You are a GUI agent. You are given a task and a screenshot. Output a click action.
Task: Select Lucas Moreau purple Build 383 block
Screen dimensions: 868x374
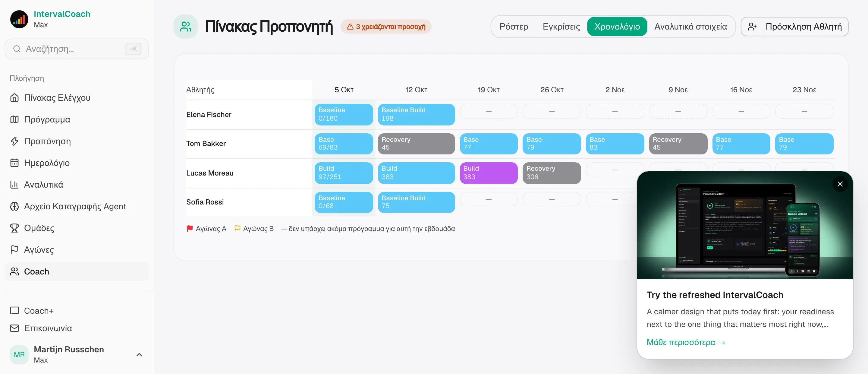pos(489,173)
